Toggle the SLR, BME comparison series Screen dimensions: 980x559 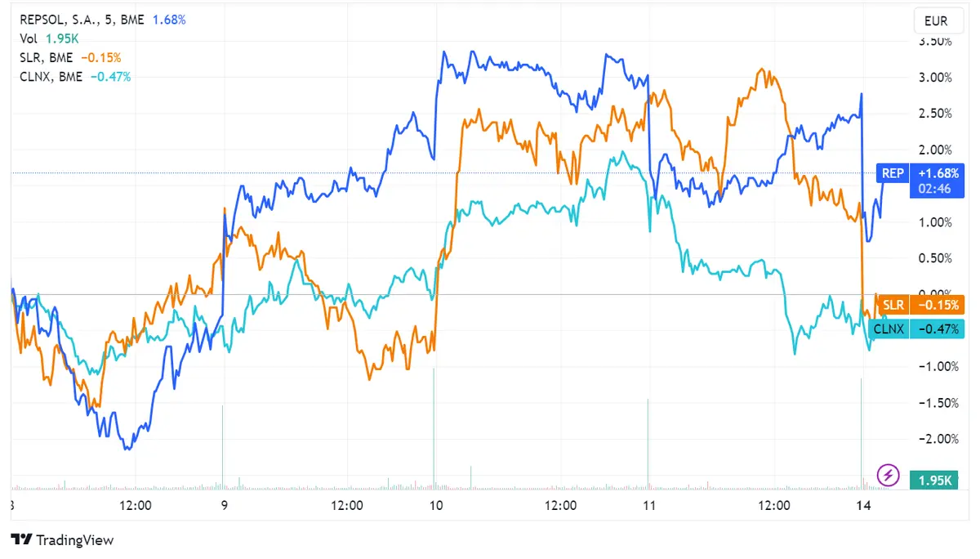coord(45,57)
